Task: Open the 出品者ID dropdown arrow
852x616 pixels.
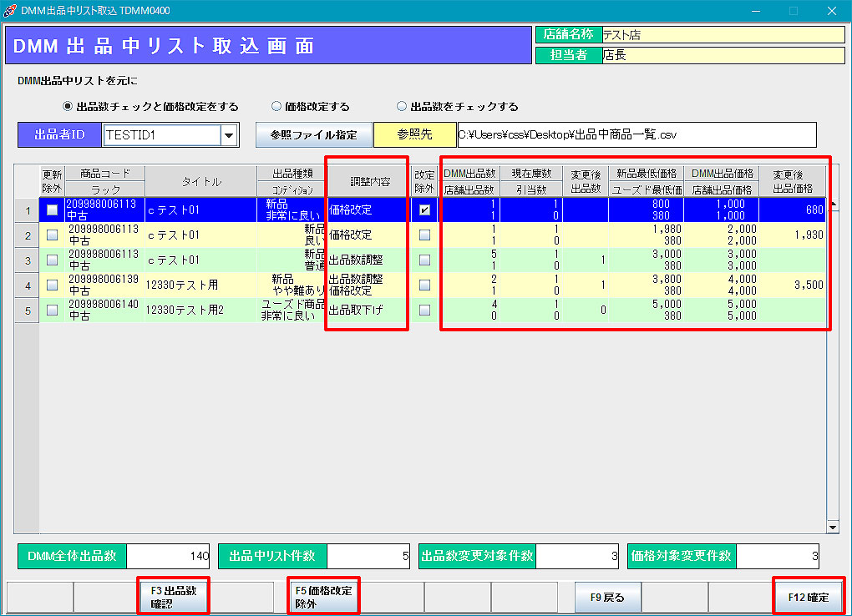Action: [228, 134]
